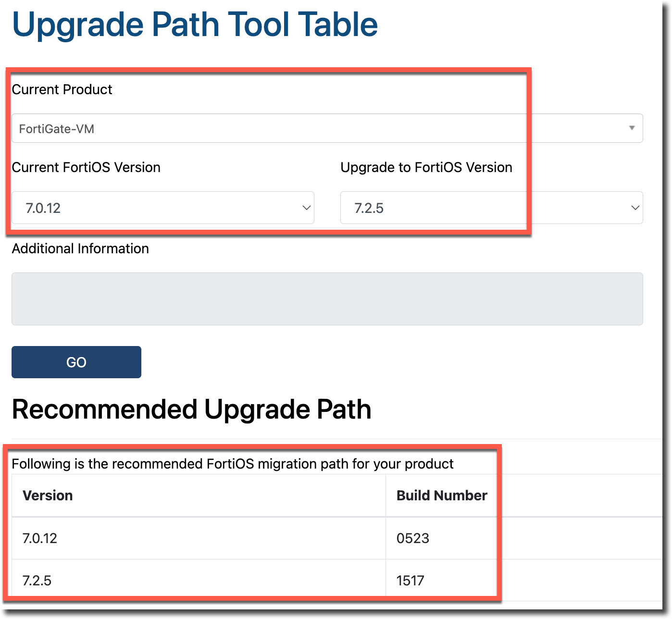Click the chevron on the upgrade version selector
The image size is (672, 619).
(x=635, y=208)
